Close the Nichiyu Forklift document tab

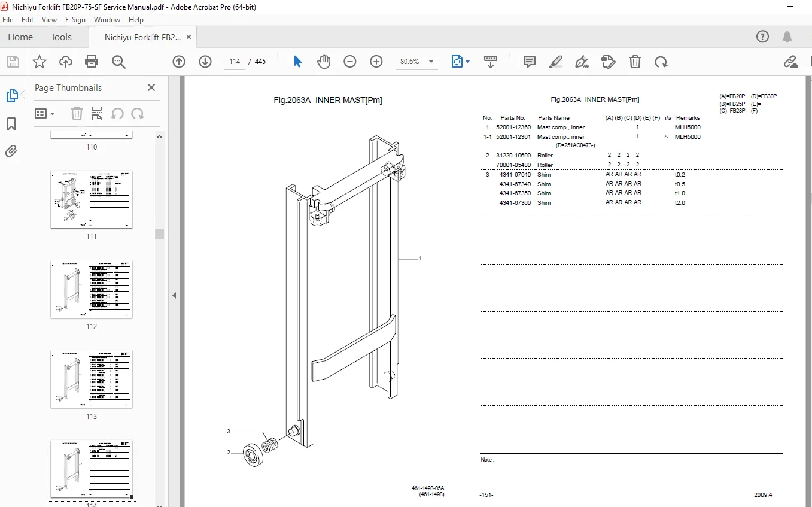[x=189, y=37]
